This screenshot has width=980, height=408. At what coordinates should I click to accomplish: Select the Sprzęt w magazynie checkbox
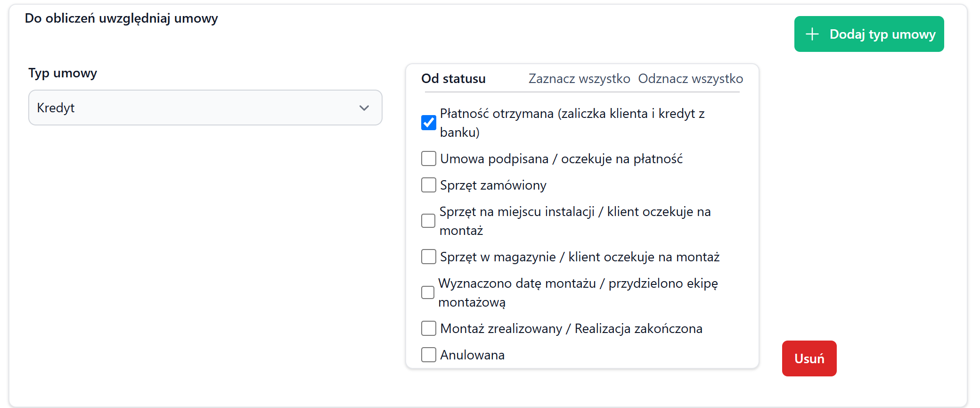(x=428, y=257)
